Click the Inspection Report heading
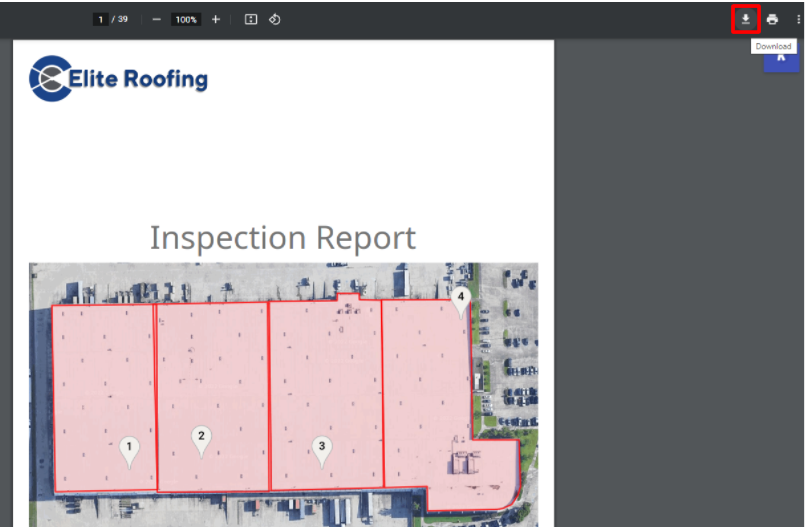The image size is (805, 527). click(282, 238)
